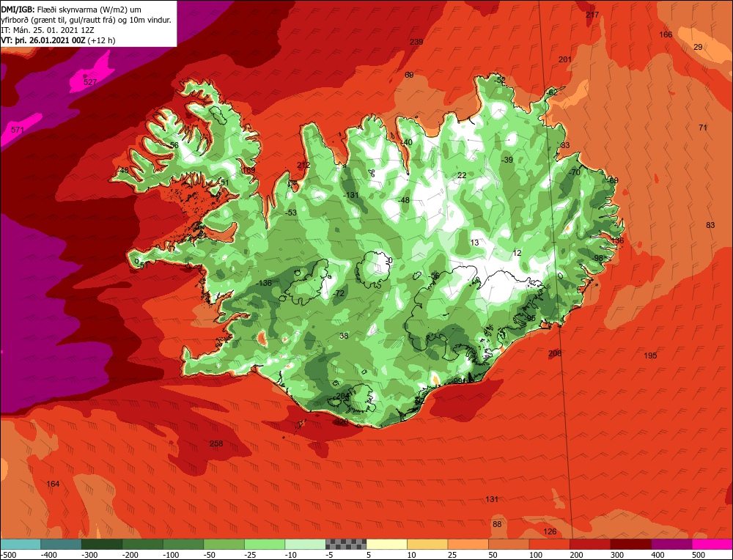Click the red 200 legend swatch
733x560 pixels.
tap(590, 544)
